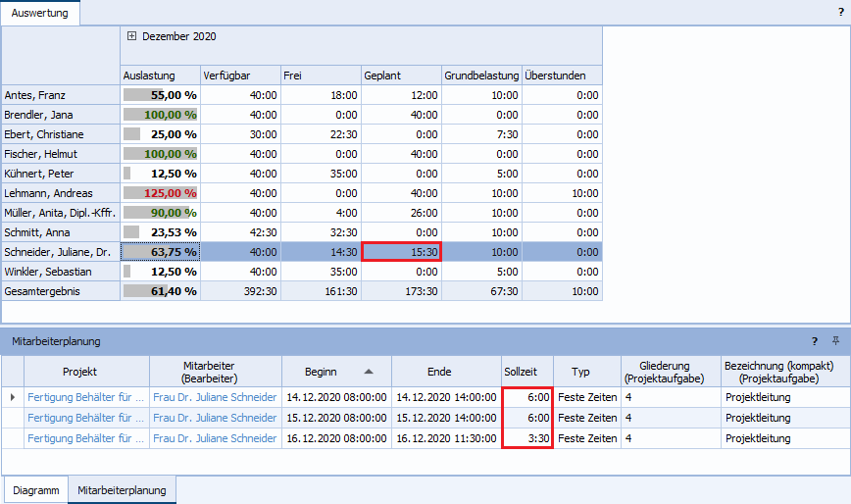Screen dimensions: 851x504
Task: Click the row indicator arrow of the first planning row
Action: point(13,397)
